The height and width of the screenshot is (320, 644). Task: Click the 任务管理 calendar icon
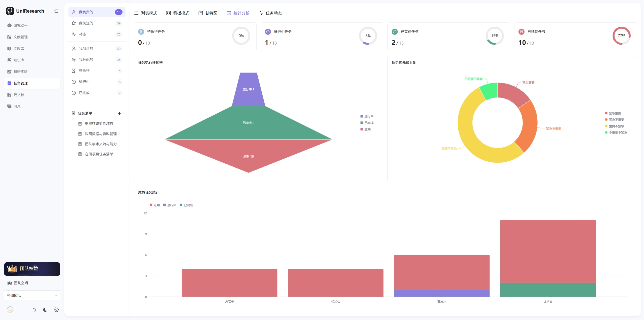(x=9, y=83)
